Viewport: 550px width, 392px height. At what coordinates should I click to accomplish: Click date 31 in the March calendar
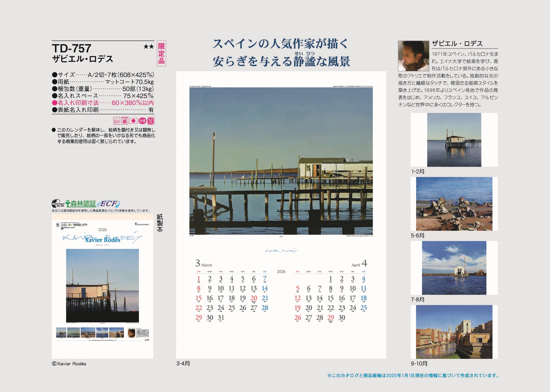click(x=221, y=318)
